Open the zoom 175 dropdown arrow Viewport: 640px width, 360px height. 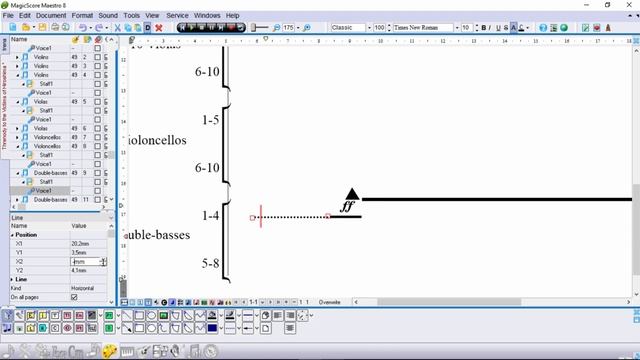click(298, 27)
